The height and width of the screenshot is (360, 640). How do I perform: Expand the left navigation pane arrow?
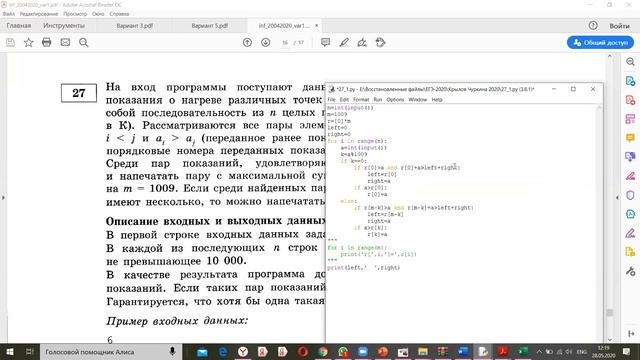coord(3,198)
